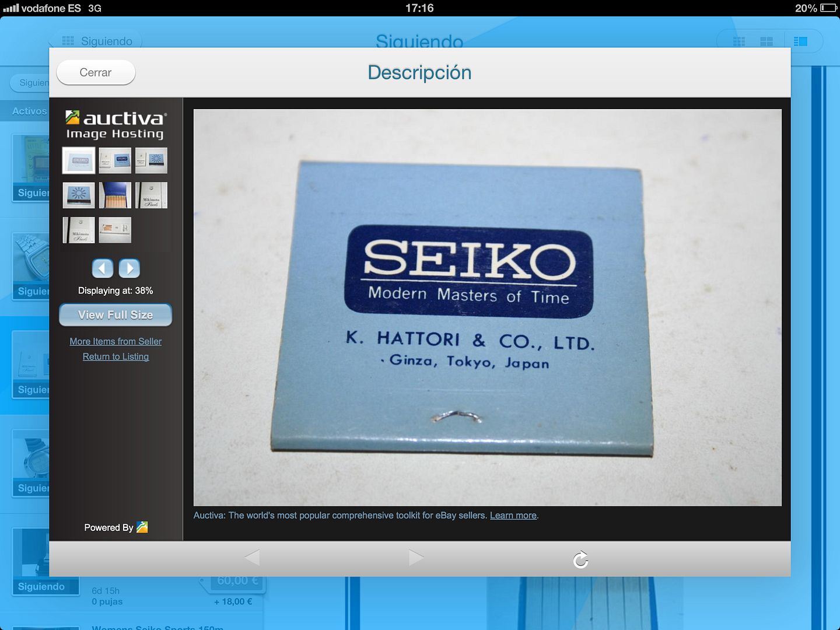Open More Items from Seller link
The image size is (840, 630).
tap(116, 341)
